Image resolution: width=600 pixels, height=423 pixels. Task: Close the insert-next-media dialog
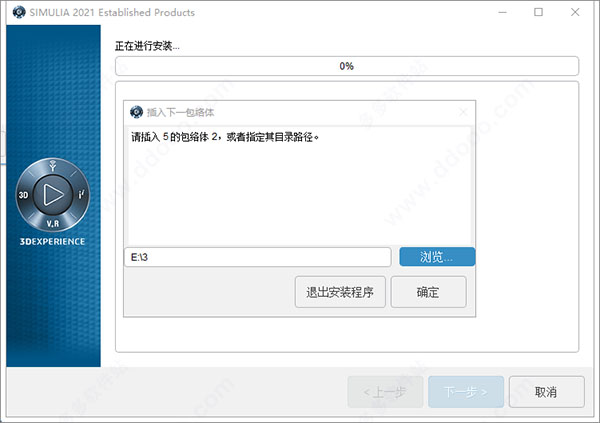[x=463, y=112]
